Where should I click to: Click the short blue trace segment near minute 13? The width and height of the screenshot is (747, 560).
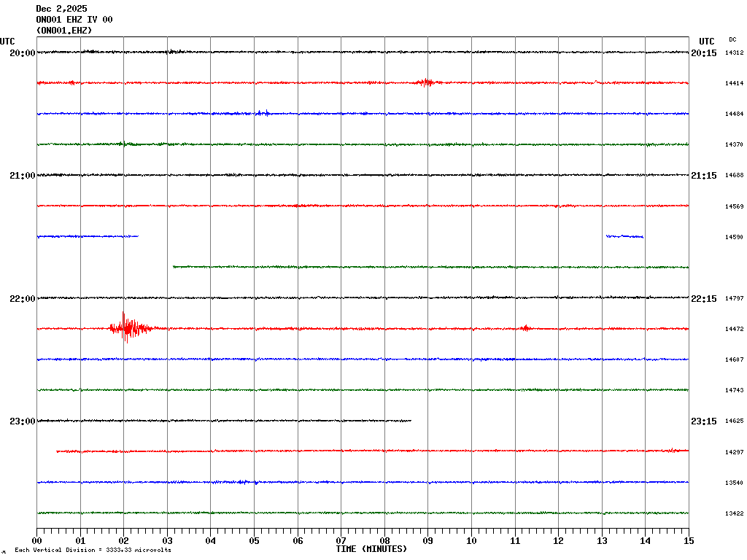pyautogui.click(x=624, y=236)
